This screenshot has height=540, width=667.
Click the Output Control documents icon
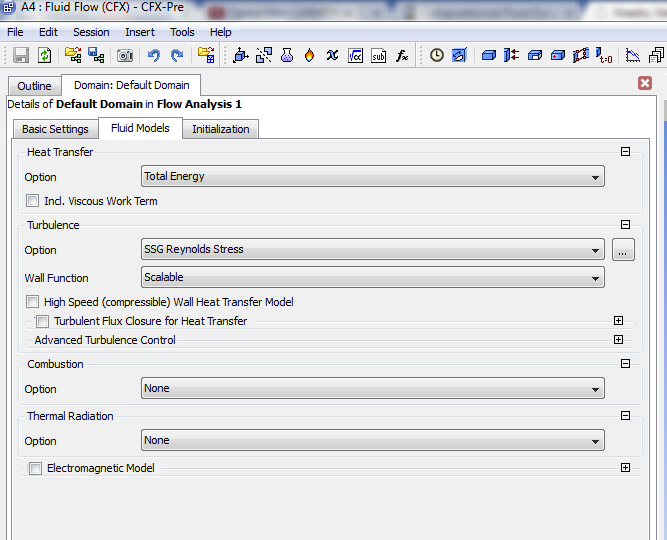pyautogui.click(x=656, y=55)
